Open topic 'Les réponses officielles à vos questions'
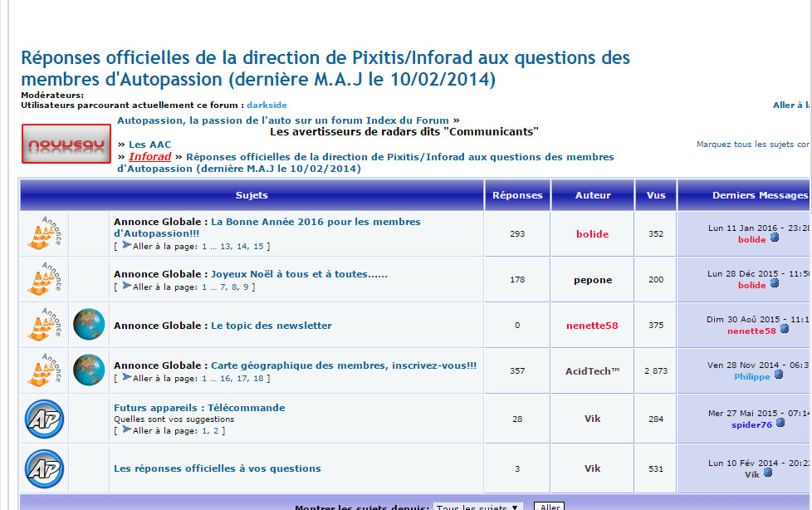The width and height of the screenshot is (812, 510). point(218,468)
